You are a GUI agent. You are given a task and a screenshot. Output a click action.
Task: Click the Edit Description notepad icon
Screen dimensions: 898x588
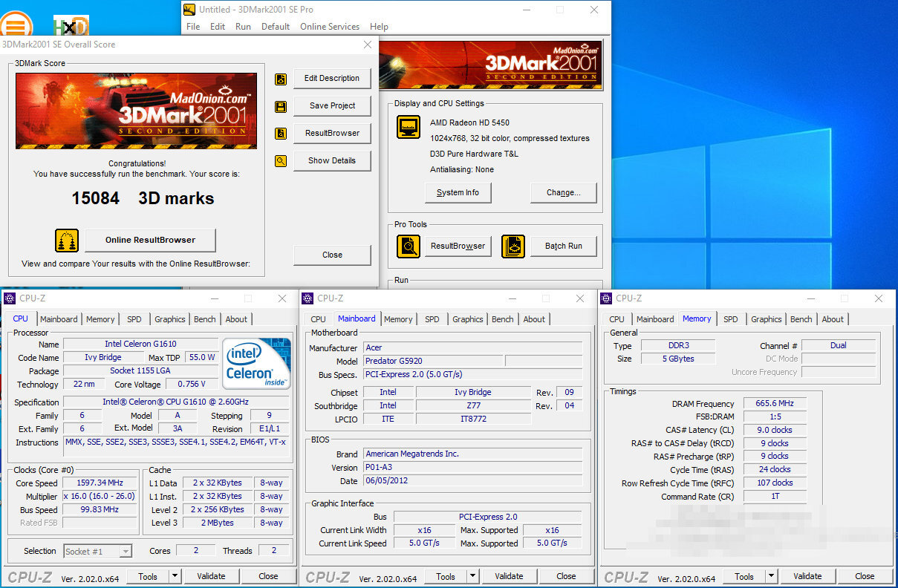281,79
